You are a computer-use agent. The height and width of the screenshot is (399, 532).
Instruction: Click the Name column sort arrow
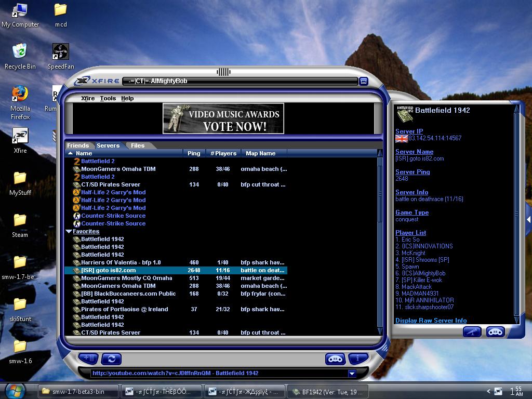71,153
